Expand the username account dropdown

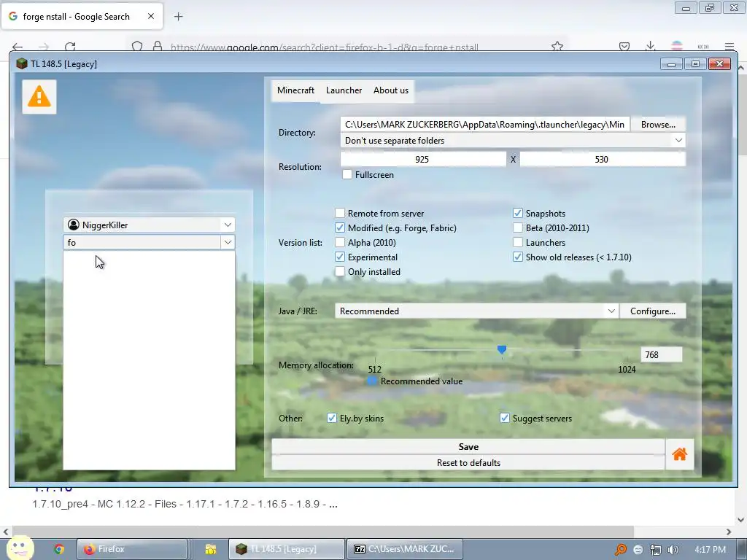[228, 225]
